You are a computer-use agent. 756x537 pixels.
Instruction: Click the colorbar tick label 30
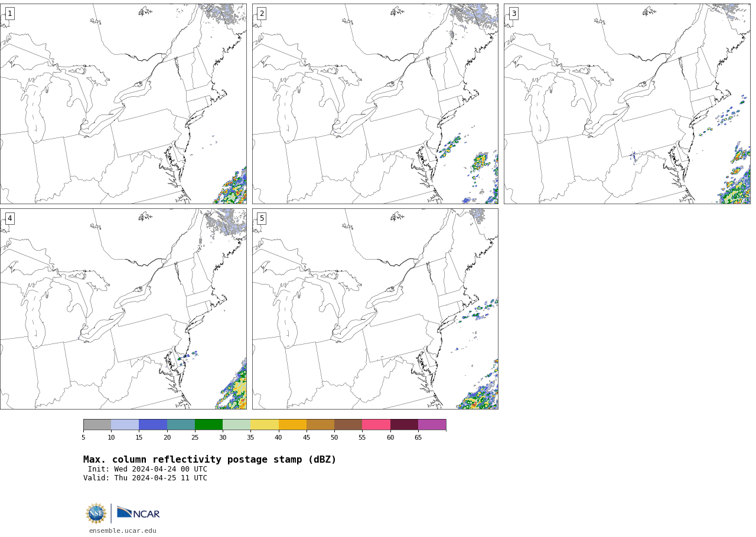223,437
